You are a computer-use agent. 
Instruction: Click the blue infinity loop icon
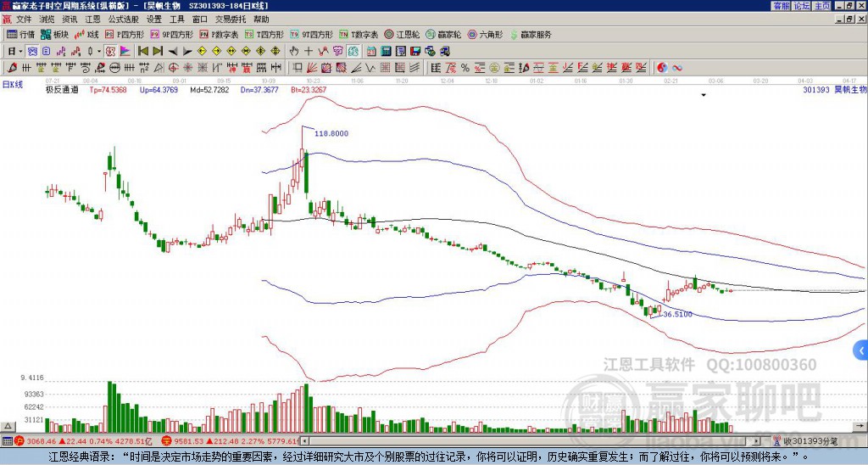click(677, 68)
